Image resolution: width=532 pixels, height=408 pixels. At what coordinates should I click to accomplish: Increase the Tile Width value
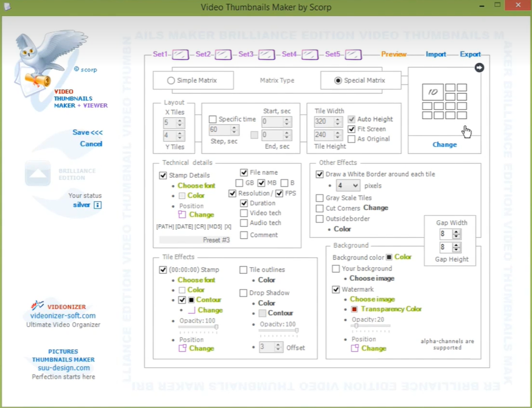click(x=338, y=119)
